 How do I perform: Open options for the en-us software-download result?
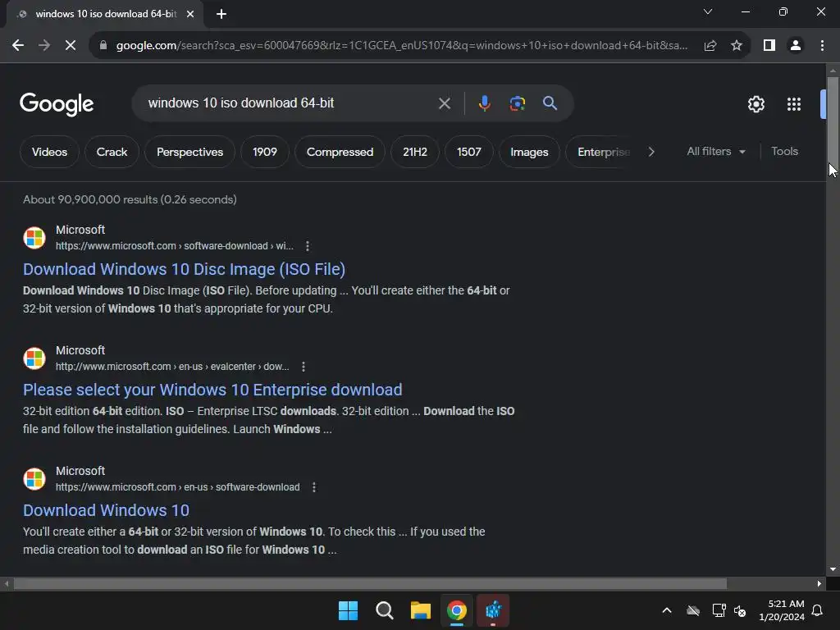coord(314,487)
